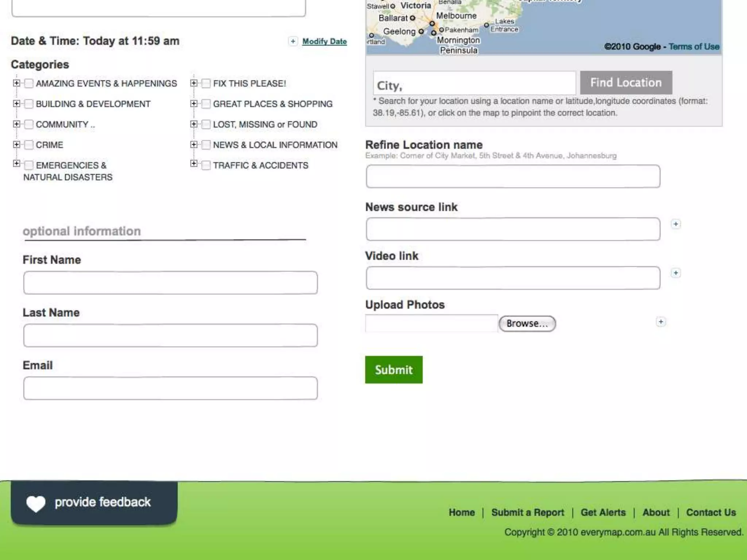The image size is (747, 560).
Task: Expand NEWS & LOCAL INFORMATION subcategories
Action: pyautogui.click(x=194, y=144)
